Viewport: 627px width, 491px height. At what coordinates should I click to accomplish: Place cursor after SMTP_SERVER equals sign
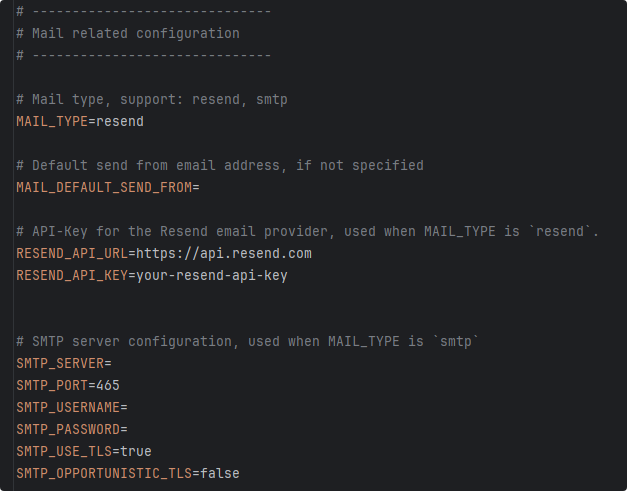(112, 363)
